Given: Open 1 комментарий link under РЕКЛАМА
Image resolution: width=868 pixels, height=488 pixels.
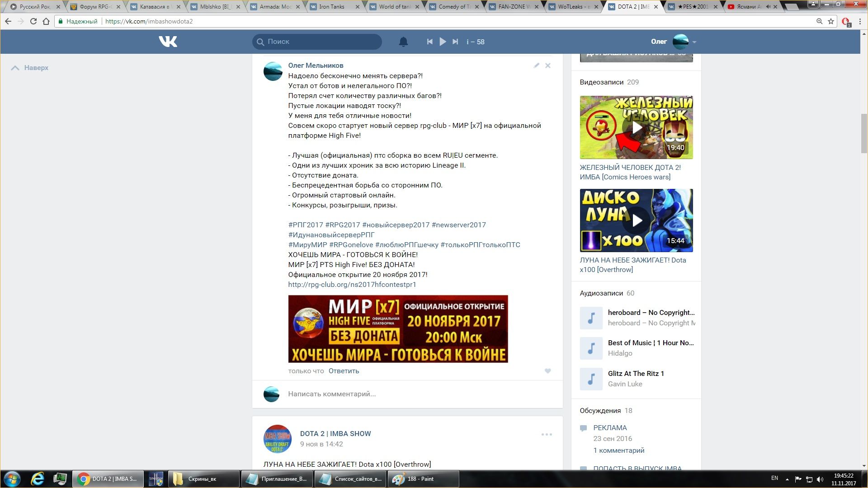Looking at the screenshot, I should (618, 450).
